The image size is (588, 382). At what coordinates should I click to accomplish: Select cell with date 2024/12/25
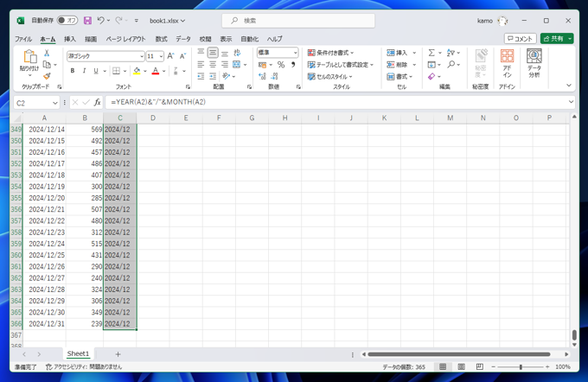point(45,255)
